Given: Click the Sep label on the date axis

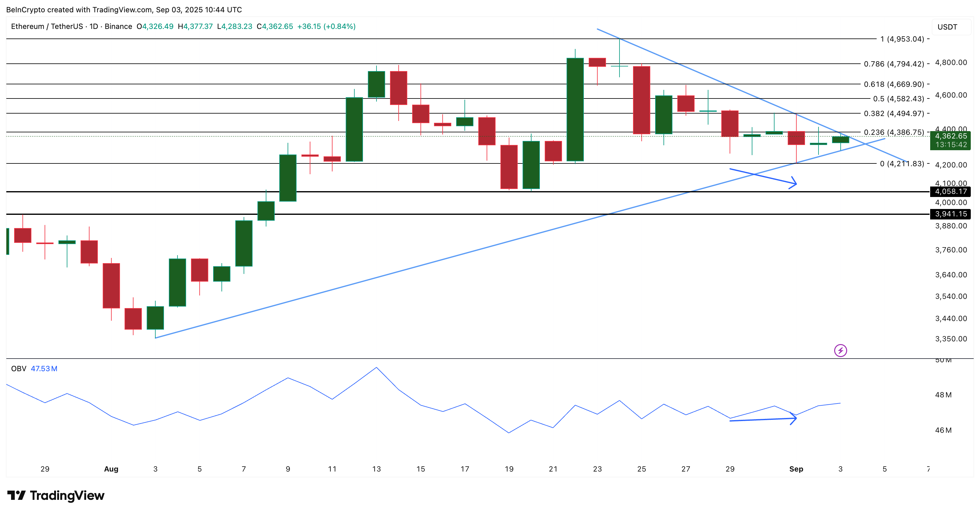Looking at the screenshot, I should coord(797,469).
